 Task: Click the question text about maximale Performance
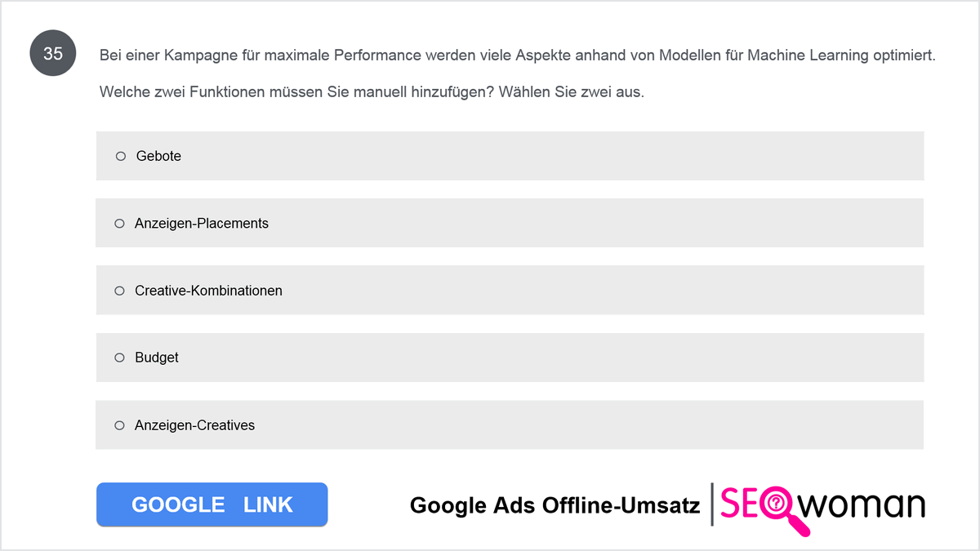(517, 56)
